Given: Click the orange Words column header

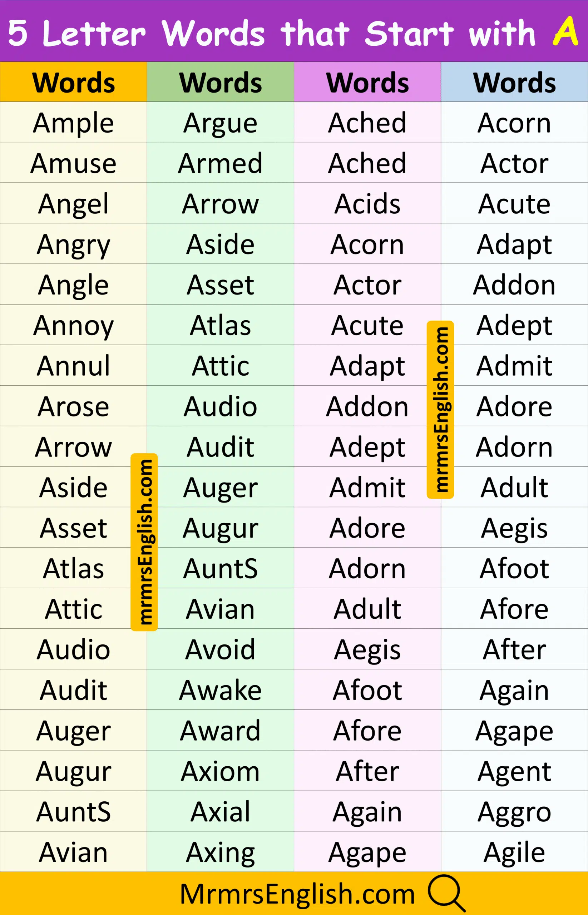Looking at the screenshot, I should click(x=73, y=83).
